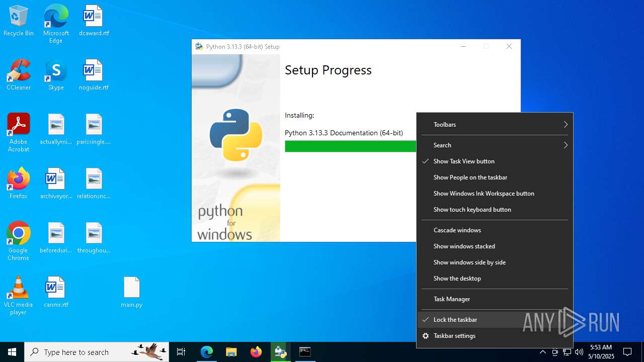
Task: Open Google Chrome desktop shortcut
Action: pos(19,241)
